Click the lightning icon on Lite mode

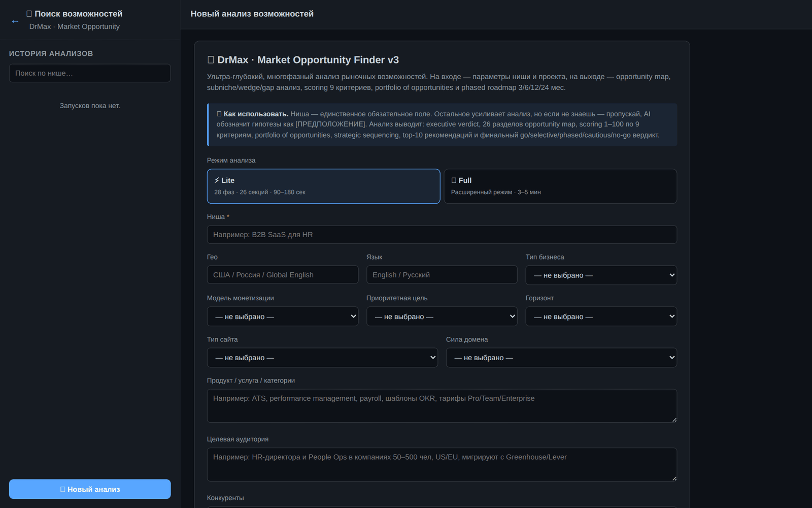tap(217, 180)
